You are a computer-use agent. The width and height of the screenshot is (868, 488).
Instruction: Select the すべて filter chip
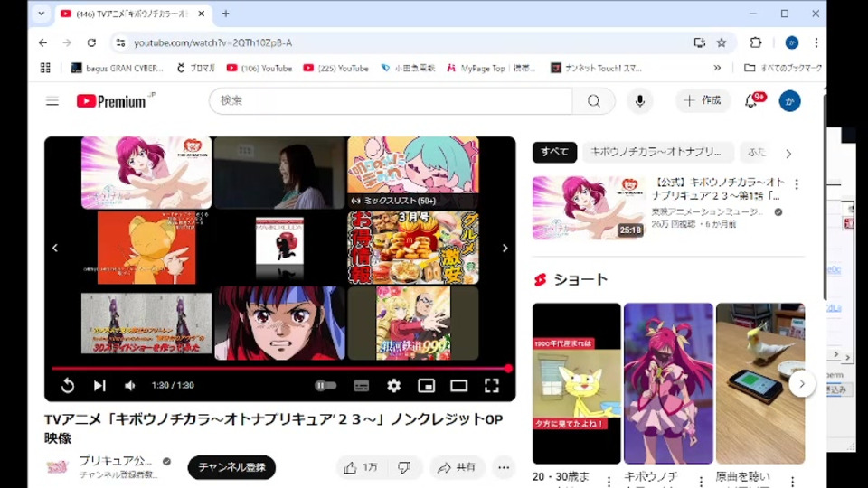pyautogui.click(x=554, y=152)
